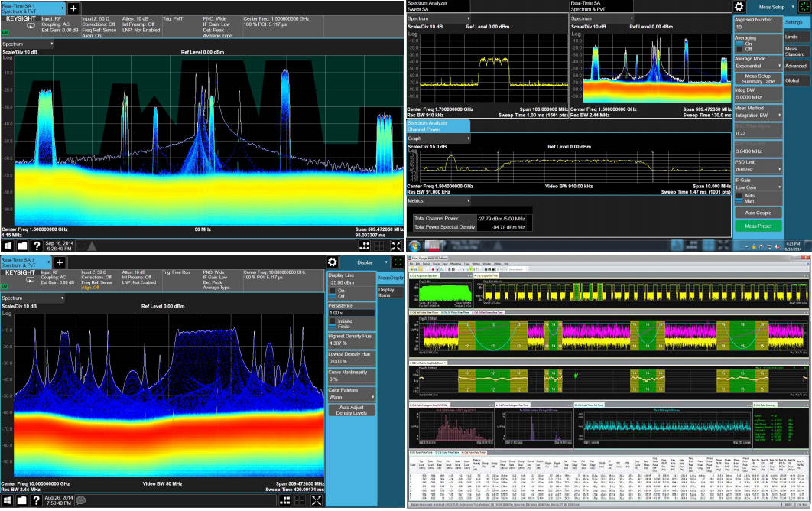This screenshot has width=812, height=511.
Task: Click the Auto Couple button
Action: [758, 213]
